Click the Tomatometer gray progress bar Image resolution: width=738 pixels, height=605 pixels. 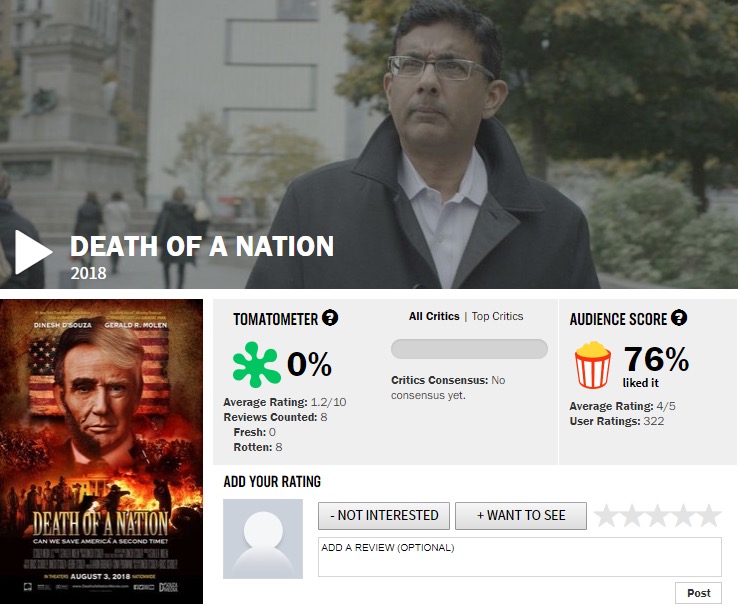pos(469,349)
